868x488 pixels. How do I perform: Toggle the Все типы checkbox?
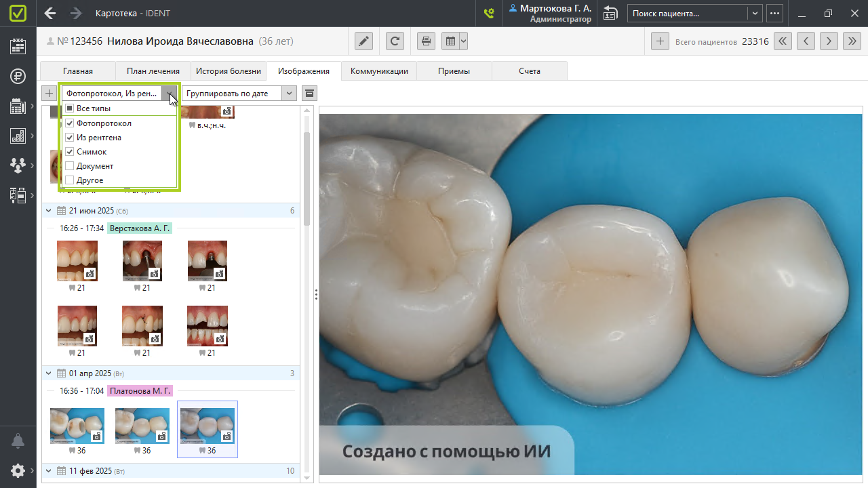click(69, 108)
